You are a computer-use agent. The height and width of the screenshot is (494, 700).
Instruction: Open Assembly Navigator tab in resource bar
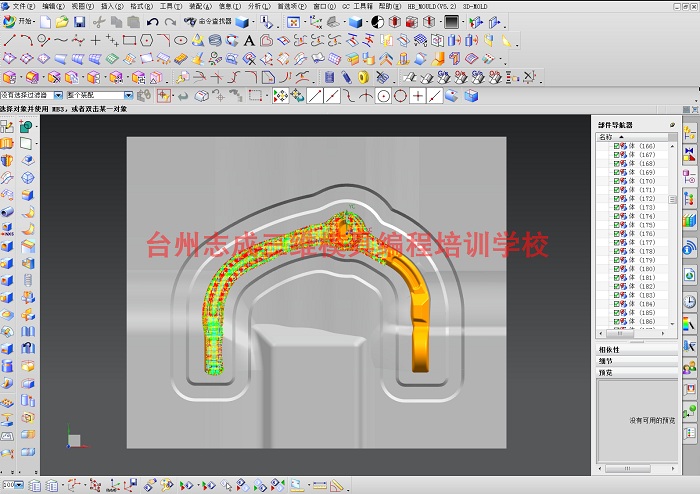coord(689,133)
